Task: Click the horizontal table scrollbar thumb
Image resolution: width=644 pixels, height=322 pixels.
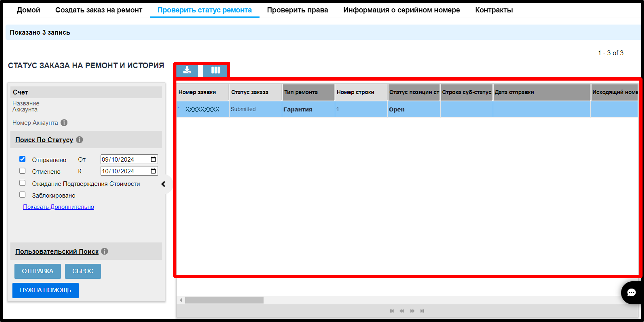Action: tap(224, 300)
